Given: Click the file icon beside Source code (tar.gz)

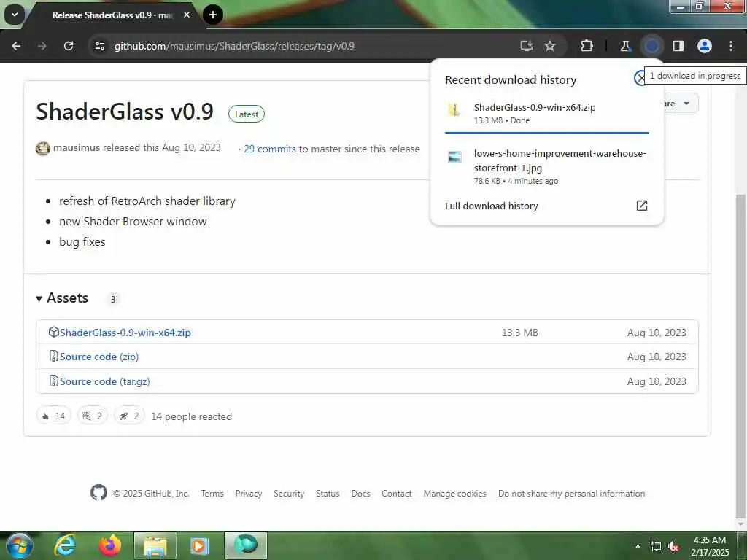Looking at the screenshot, I should click(x=53, y=381).
